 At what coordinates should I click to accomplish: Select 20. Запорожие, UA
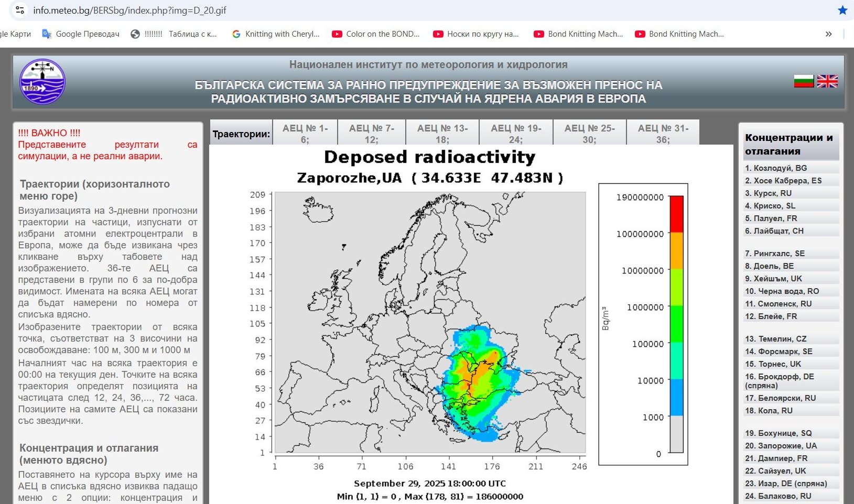tap(791, 446)
